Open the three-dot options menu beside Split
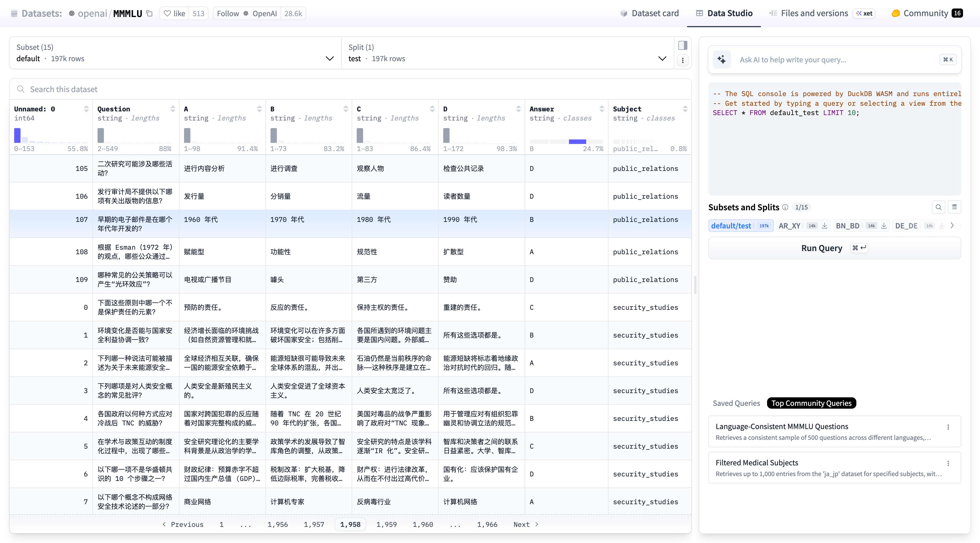 pos(683,60)
